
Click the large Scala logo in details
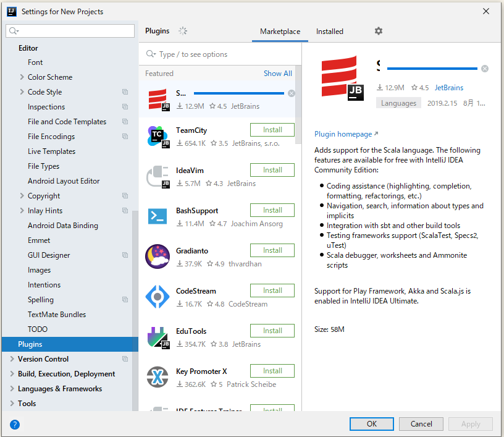343,78
